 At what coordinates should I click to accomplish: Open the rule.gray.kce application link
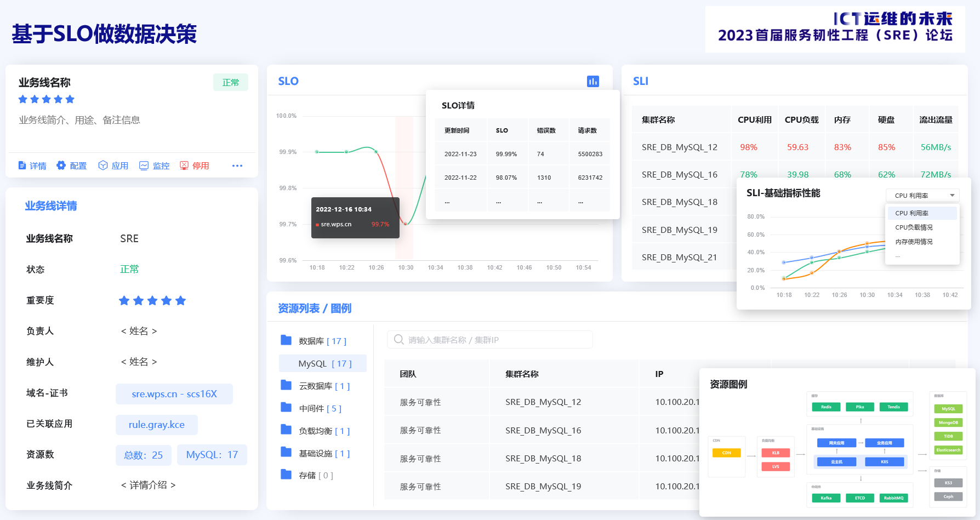(157, 425)
